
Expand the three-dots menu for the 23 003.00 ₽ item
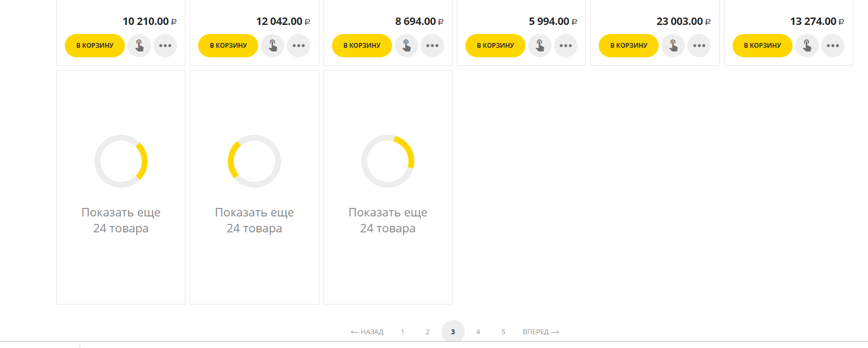click(699, 46)
